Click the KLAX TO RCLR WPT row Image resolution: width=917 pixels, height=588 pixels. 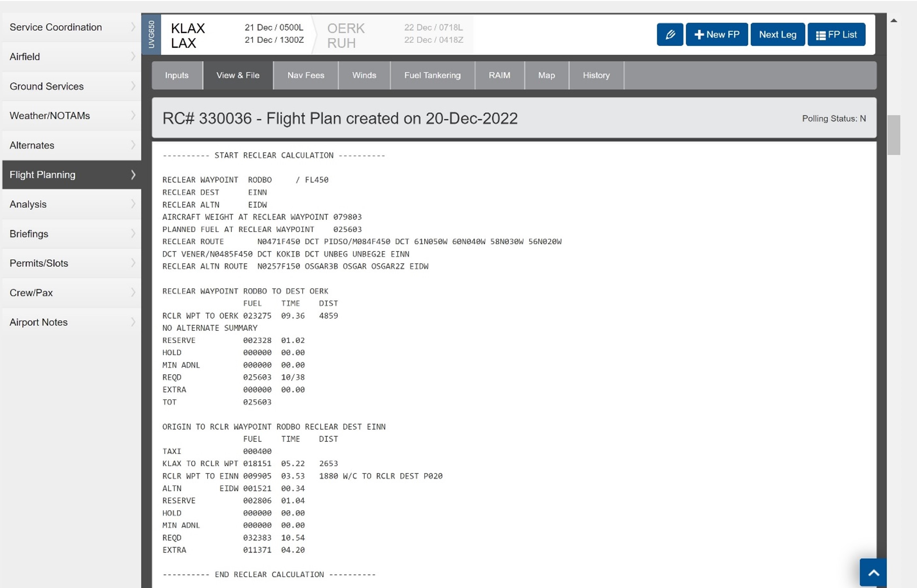250,464
